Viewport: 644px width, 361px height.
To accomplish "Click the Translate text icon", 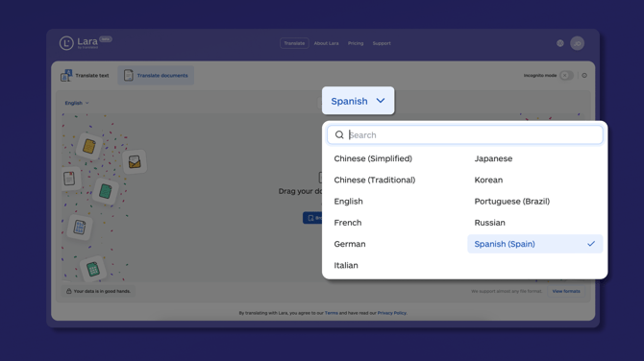I will 66,76.
